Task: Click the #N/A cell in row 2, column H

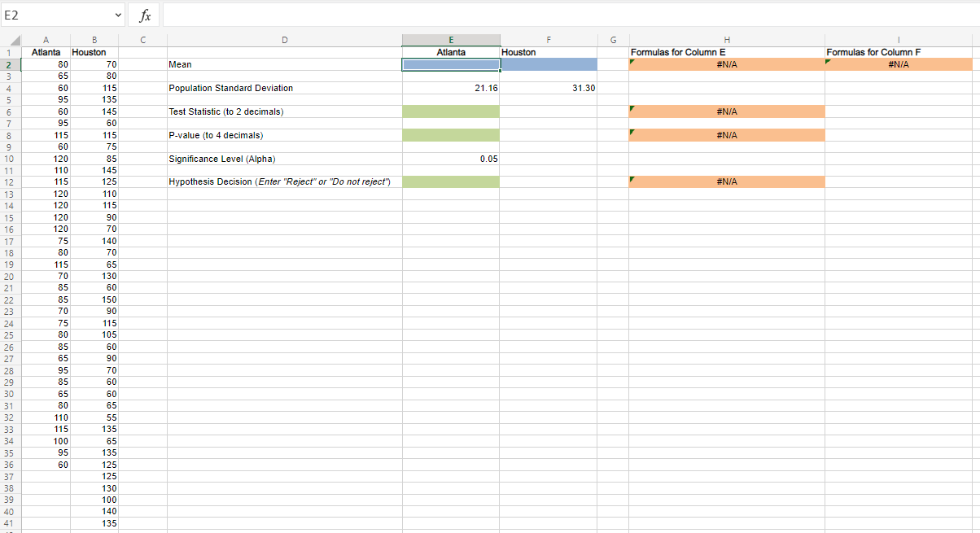Action: click(727, 64)
